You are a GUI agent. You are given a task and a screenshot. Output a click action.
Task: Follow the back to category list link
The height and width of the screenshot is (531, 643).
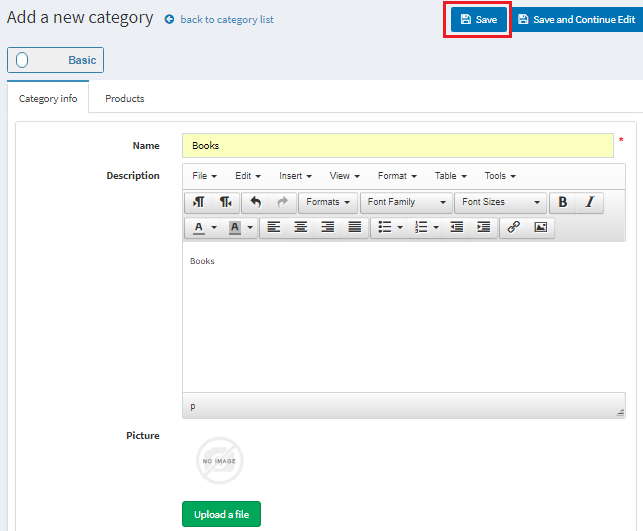point(227,19)
